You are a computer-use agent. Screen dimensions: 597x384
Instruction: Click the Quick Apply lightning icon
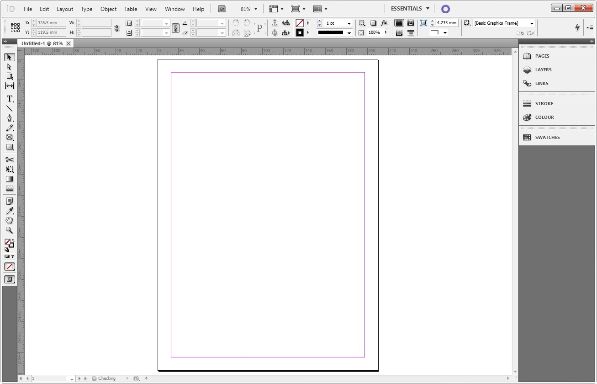point(577,27)
